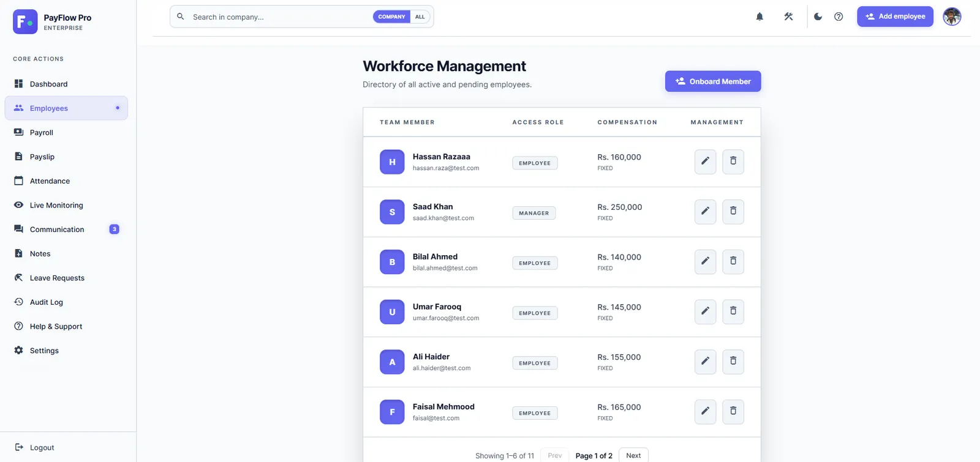980x462 pixels.
Task: Open the user profile avatar
Action: tap(952, 17)
